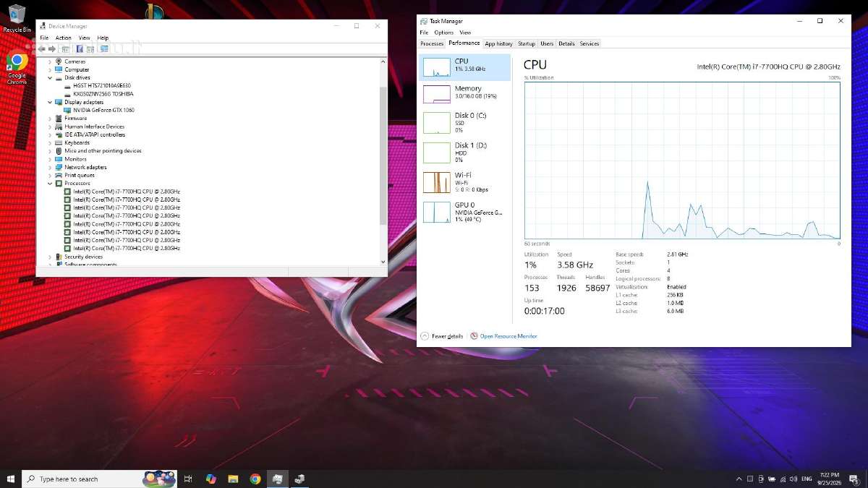Open Task View from the taskbar
The width and height of the screenshot is (868, 488).
tap(188, 479)
